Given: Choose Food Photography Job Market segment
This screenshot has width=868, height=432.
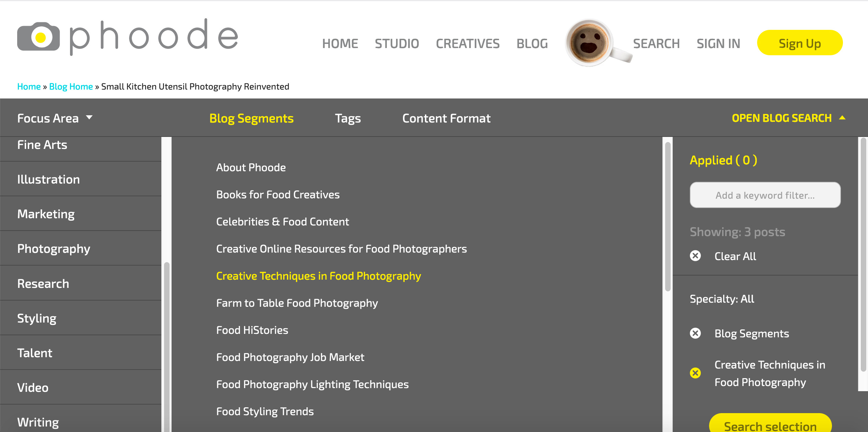Looking at the screenshot, I should coord(290,357).
